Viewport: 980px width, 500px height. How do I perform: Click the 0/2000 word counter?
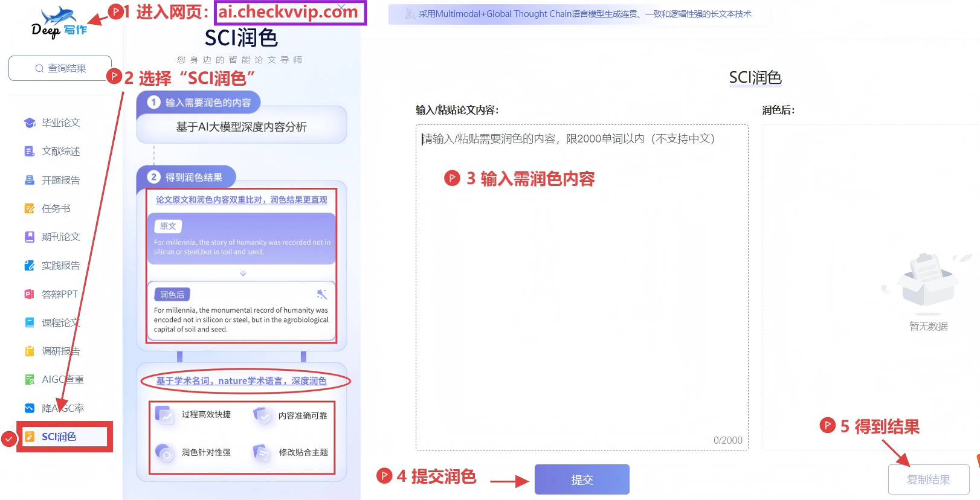click(728, 440)
